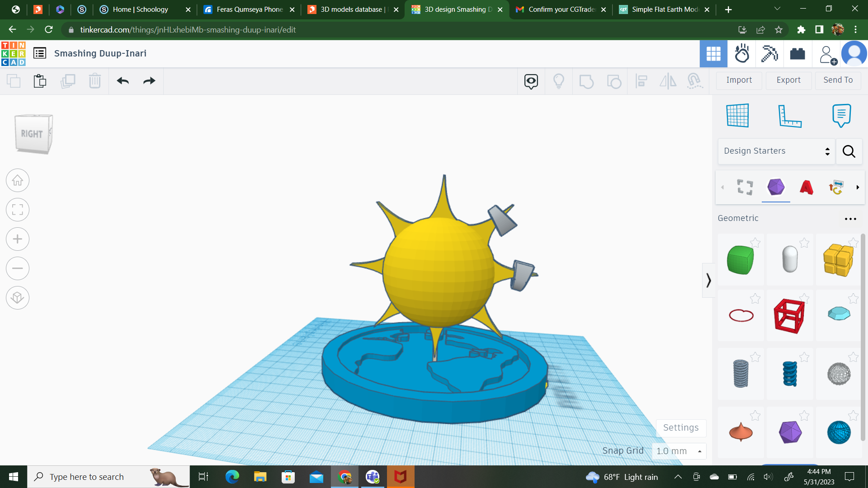Click the Duplicate and repeat icon
The height and width of the screenshot is (488, 868).
click(68, 81)
